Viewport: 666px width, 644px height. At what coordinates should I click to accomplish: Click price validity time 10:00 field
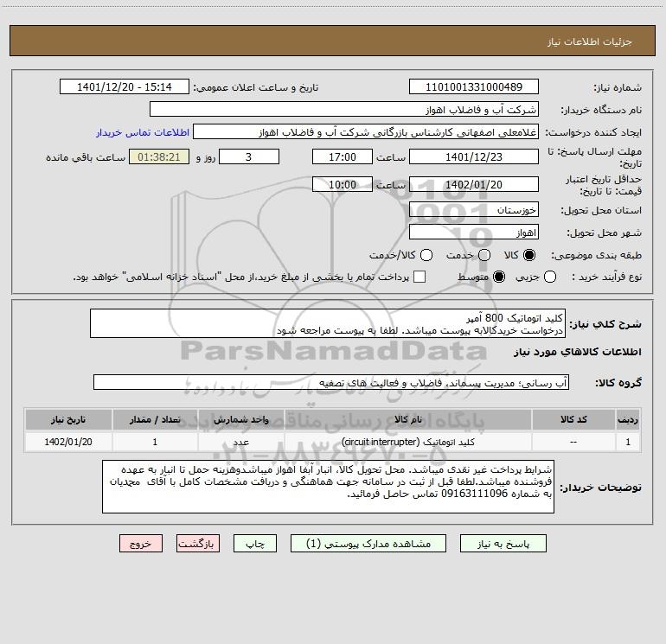[343, 185]
